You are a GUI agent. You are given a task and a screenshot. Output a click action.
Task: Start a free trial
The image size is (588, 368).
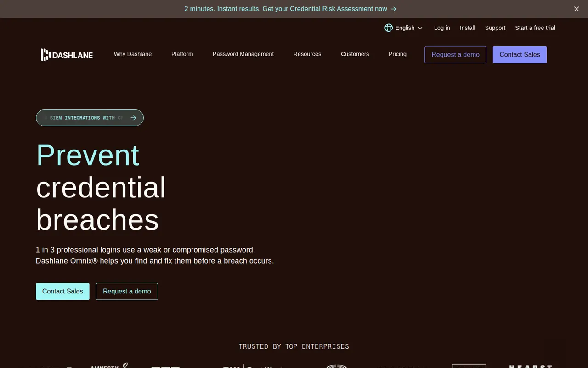pyautogui.click(x=535, y=28)
